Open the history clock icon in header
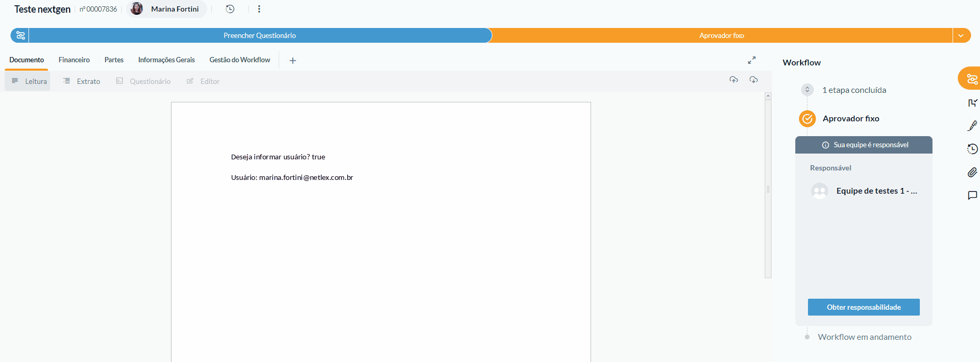Viewport: 980px width, 362px height. pos(230,9)
